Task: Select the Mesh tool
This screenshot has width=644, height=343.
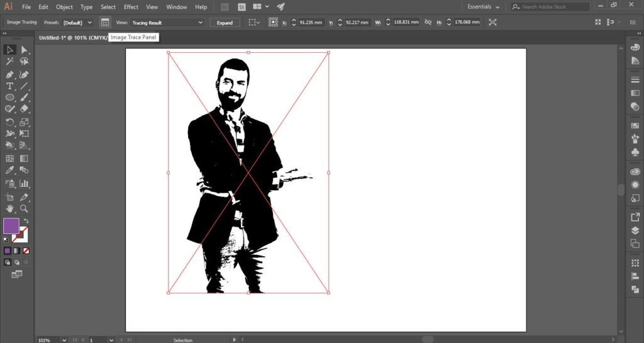Action: coord(9,159)
